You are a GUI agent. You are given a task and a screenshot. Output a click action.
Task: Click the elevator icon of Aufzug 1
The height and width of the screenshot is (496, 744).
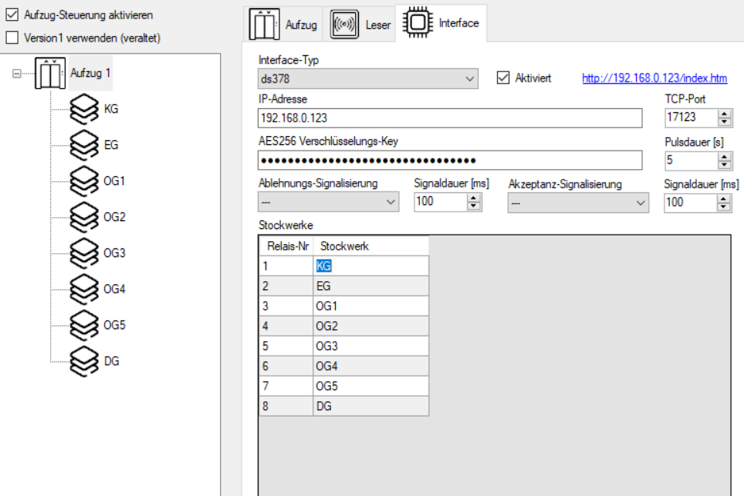pyautogui.click(x=50, y=74)
